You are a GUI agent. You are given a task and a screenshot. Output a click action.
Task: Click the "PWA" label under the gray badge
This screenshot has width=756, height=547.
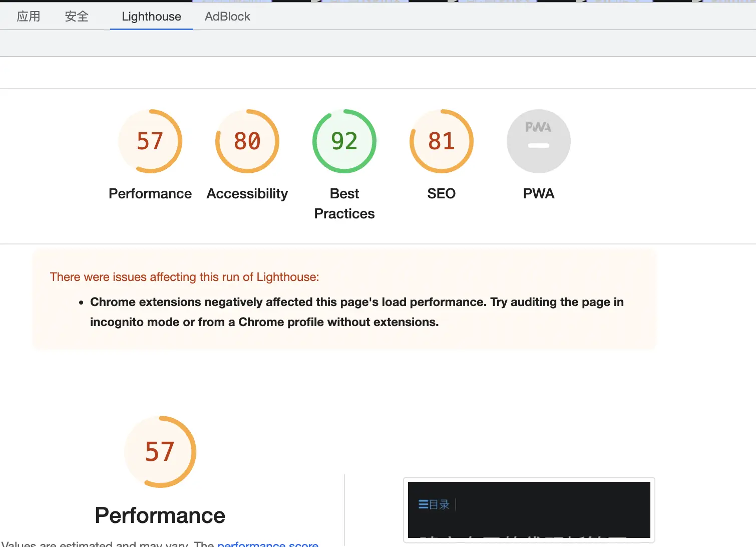click(x=539, y=194)
